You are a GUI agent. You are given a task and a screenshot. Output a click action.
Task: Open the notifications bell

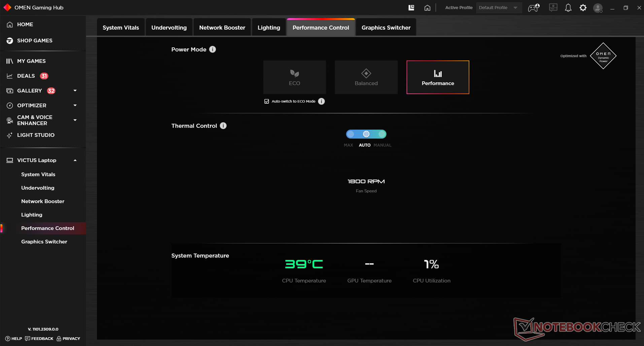(x=568, y=8)
